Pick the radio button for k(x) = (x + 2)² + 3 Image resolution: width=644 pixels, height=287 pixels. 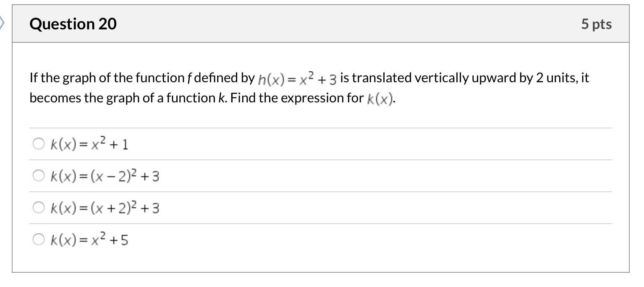38,208
